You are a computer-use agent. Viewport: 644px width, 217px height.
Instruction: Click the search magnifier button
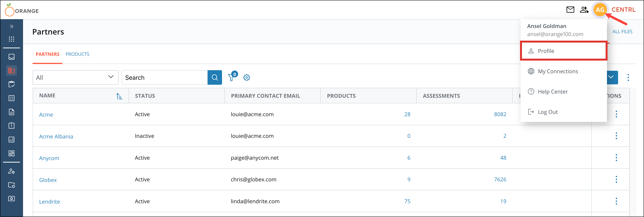click(215, 77)
